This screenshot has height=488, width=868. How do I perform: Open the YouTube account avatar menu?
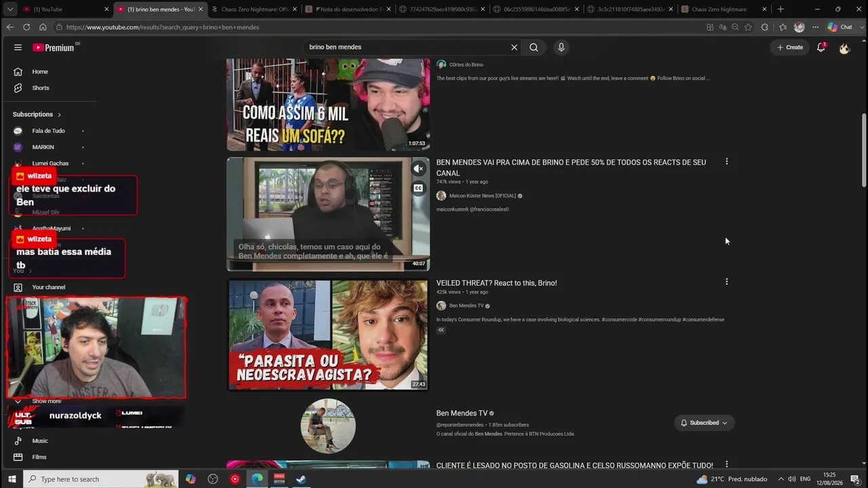pos(844,47)
